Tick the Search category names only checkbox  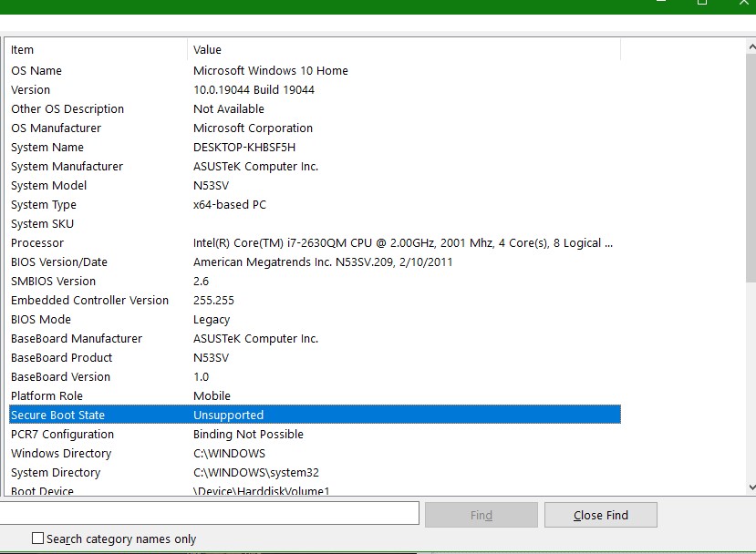[x=37, y=539]
